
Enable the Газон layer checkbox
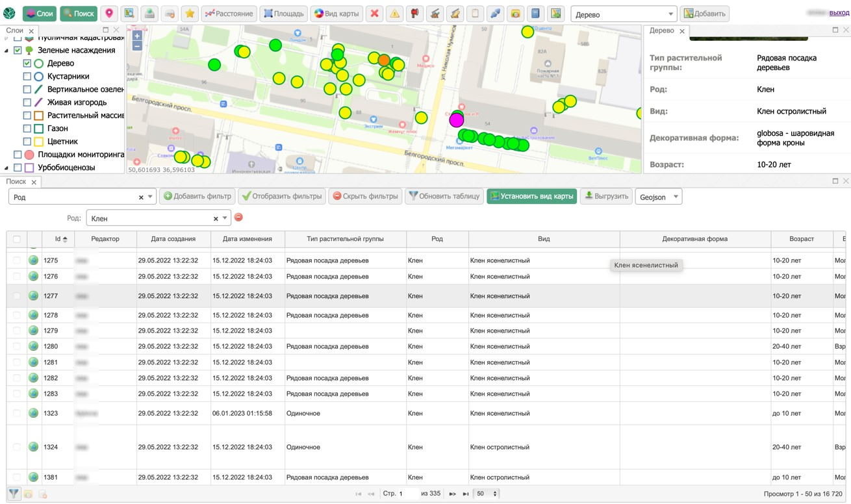27,129
